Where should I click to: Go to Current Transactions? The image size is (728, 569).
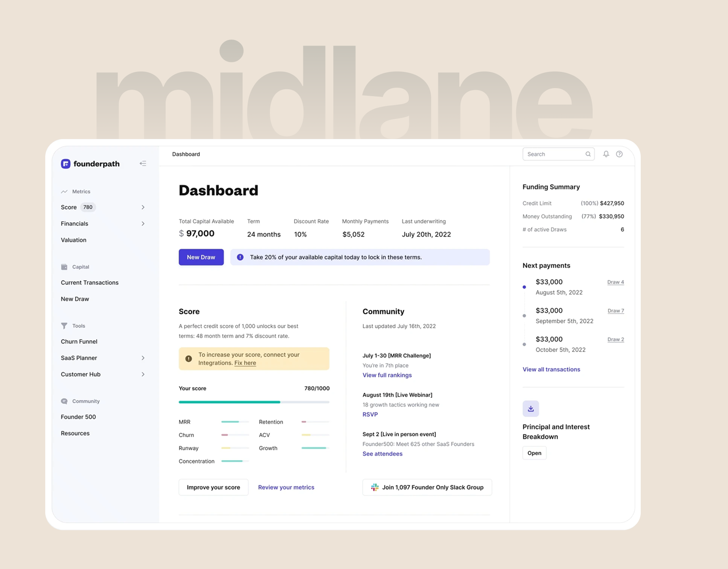pyautogui.click(x=90, y=282)
